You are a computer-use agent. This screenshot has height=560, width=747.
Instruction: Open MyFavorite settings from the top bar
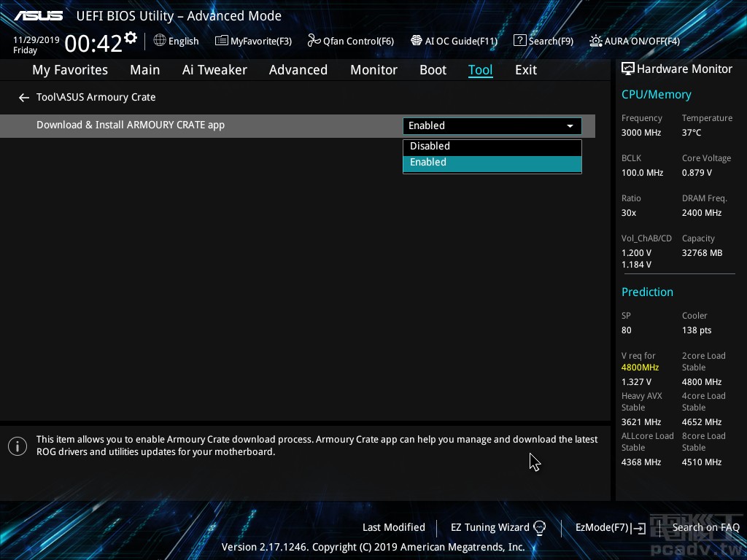tap(253, 41)
